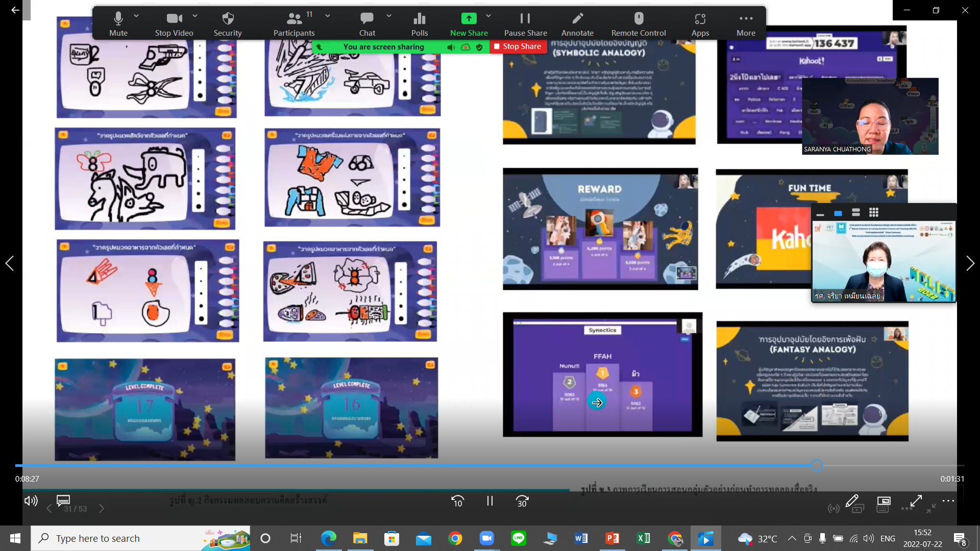Click the red Stop Share button
Viewport: 980px width, 551px height.
[x=518, y=46]
